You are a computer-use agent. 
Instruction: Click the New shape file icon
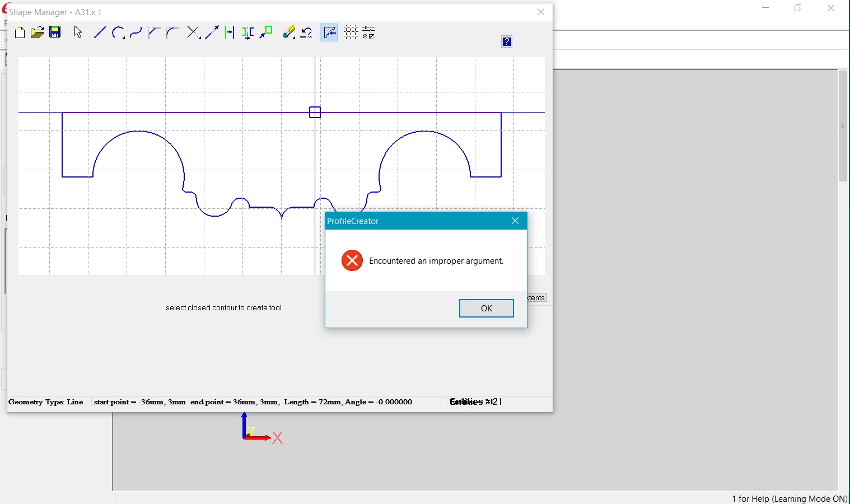[x=20, y=33]
